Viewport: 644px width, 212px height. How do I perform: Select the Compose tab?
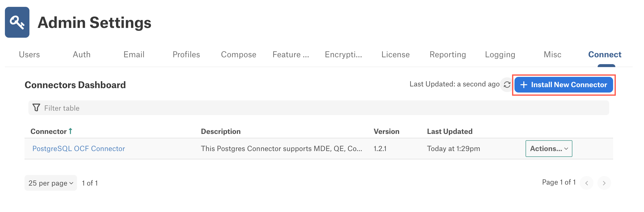239,54
